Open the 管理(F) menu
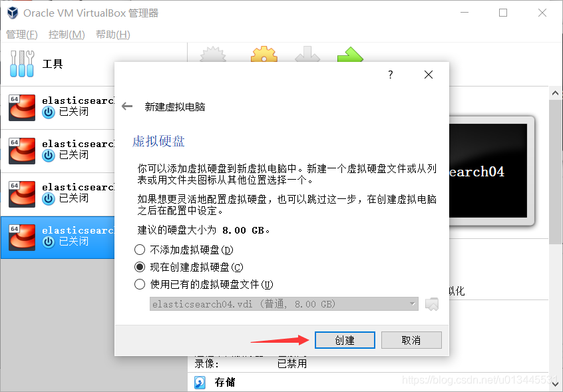This screenshot has width=563, height=392. [22, 35]
